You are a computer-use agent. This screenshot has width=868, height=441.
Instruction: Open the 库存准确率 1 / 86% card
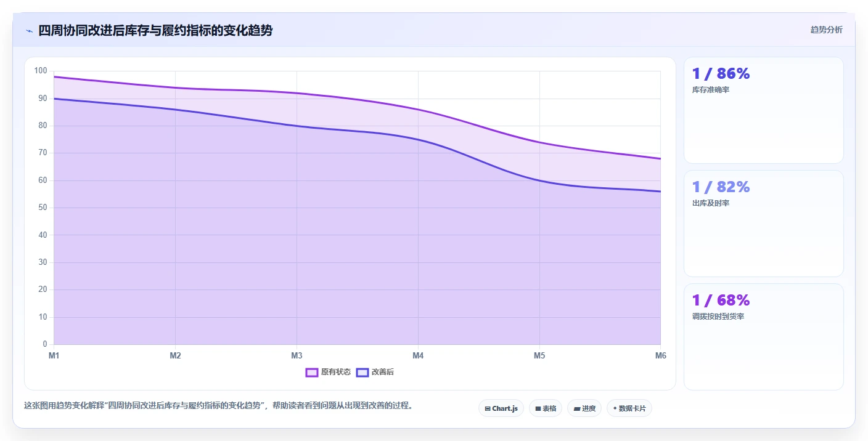point(763,110)
